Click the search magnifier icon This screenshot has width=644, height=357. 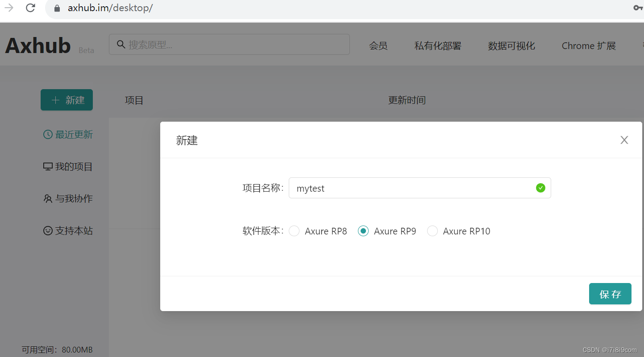(x=120, y=44)
